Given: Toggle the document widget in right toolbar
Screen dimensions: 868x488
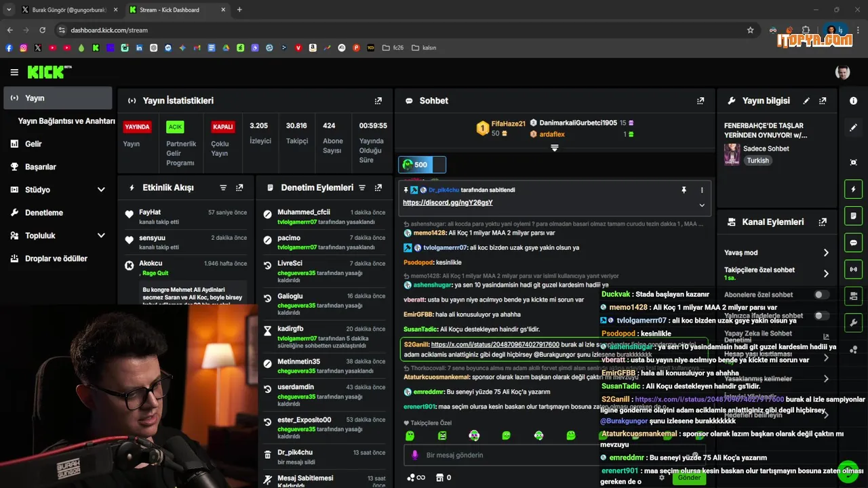Looking at the screenshot, I should point(853,216).
